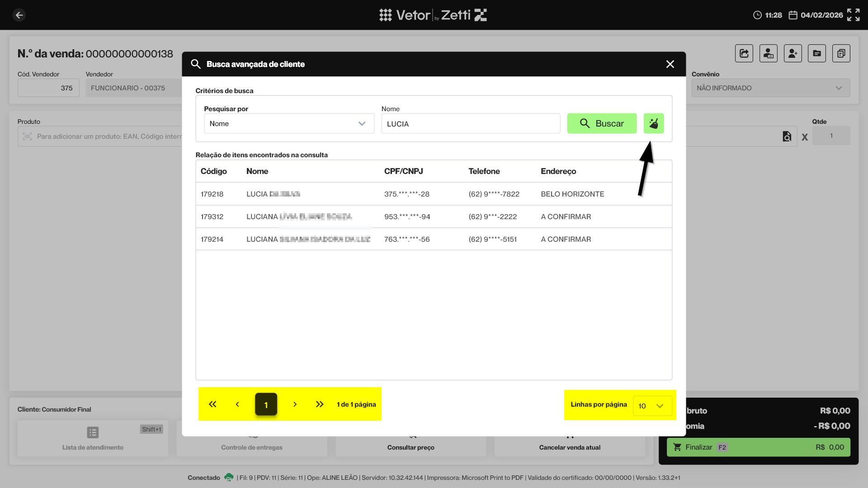The height and width of the screenshot is (488, 868).
Task: Click the share/export sale icon
Action: coord(744,53)
